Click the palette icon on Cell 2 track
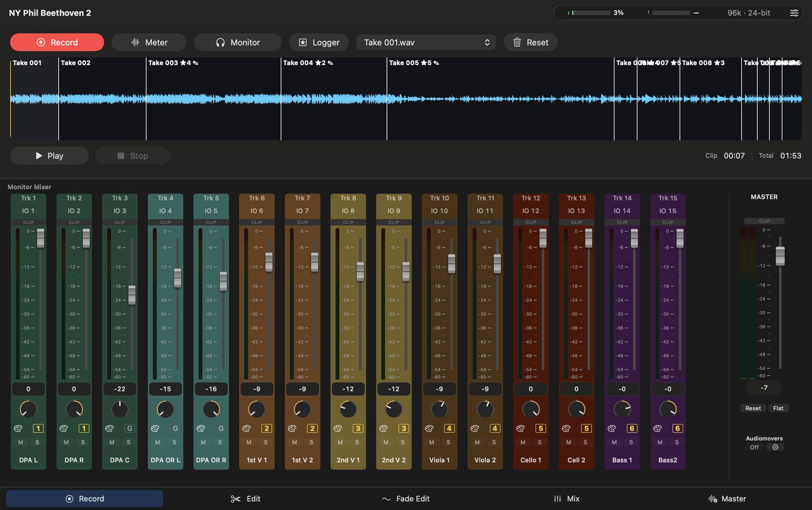This screenshot has height=510, width=812. coord(566,428)
